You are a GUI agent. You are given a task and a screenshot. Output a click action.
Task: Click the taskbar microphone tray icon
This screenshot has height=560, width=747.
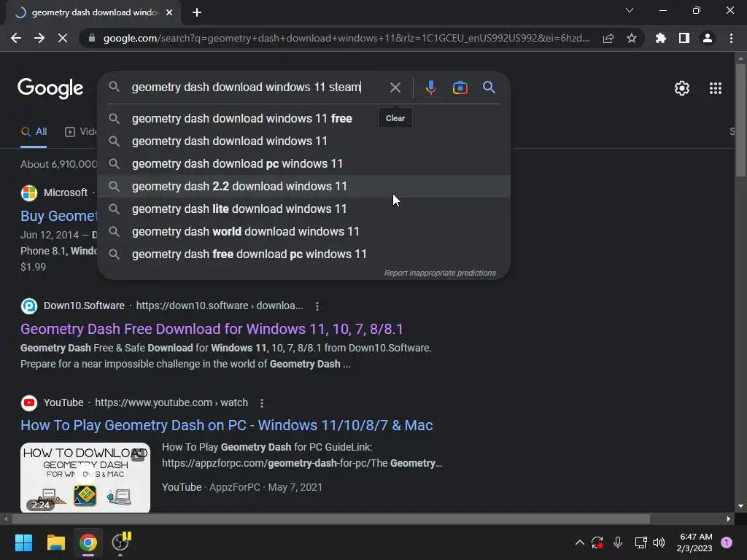click(618, 542)
